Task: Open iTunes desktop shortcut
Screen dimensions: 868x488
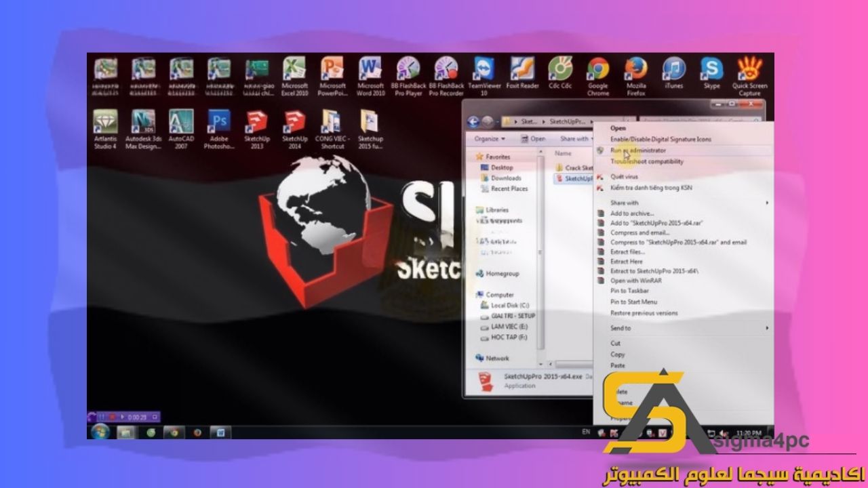Action: coord(674,73)
